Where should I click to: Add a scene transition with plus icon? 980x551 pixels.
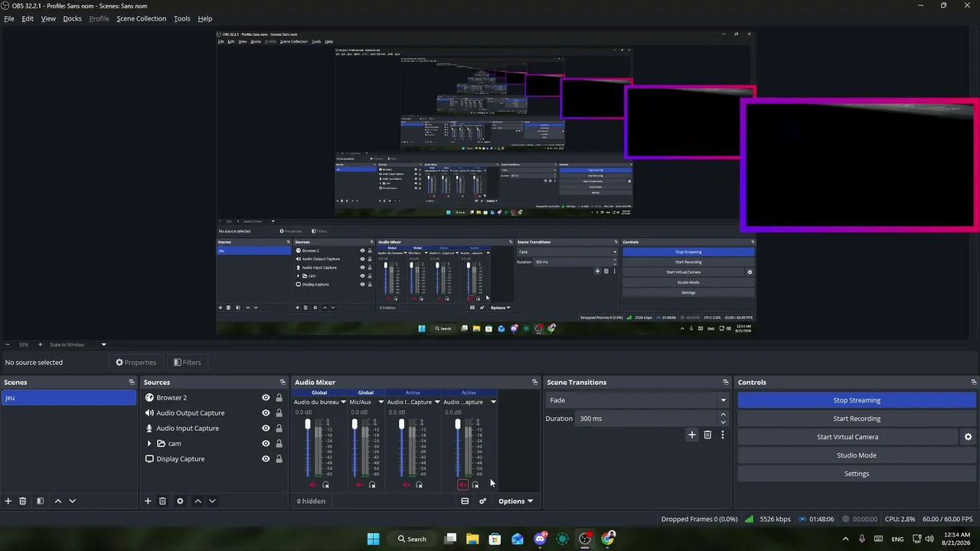[x=692, y=435]
